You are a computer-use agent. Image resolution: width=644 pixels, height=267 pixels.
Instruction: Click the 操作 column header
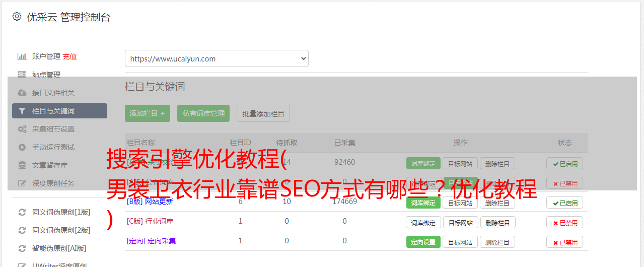point(460,143)
